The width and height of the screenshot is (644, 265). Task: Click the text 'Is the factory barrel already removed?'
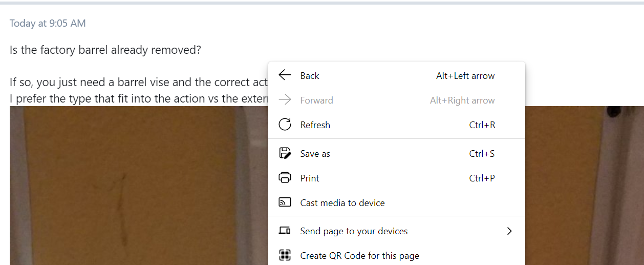pyautogui.click(x=105, y=50)
